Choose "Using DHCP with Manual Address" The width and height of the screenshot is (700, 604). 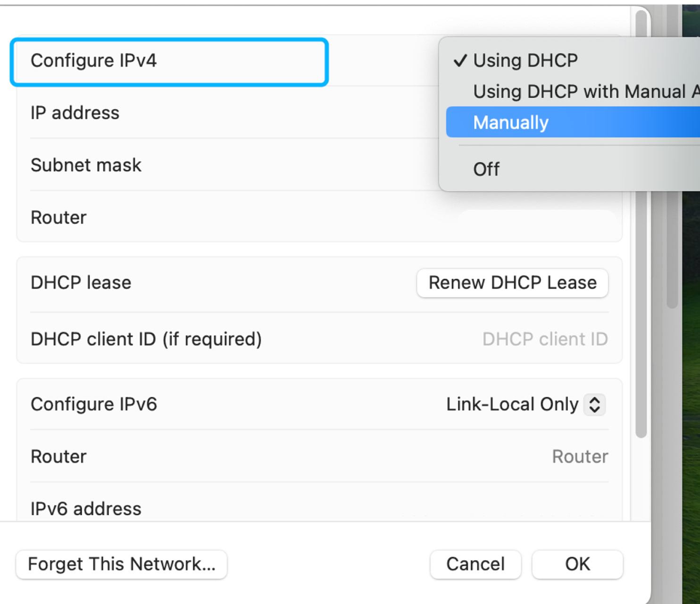coord(566,92)
